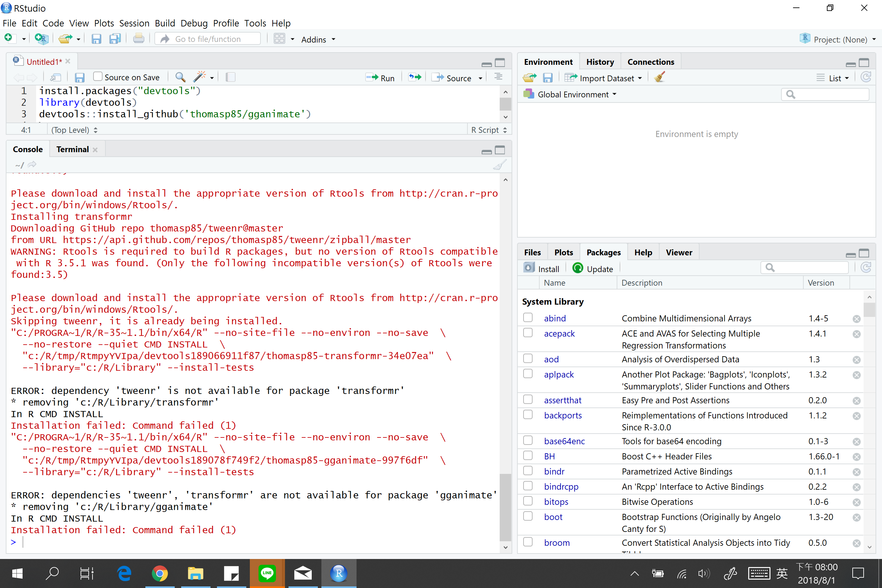Run the current line of code
The image size is (882, 588).
point(380,78)
